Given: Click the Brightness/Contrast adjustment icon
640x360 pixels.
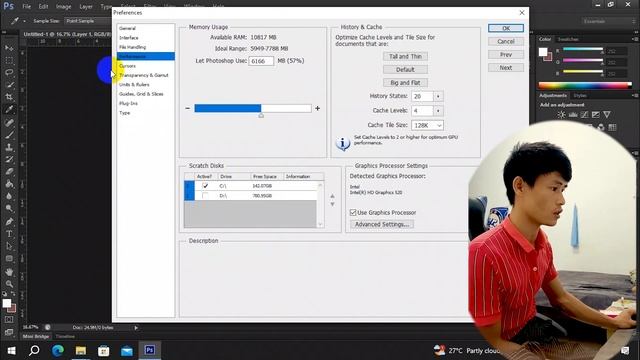Looking at the screenshot, I should coord(562,115).
